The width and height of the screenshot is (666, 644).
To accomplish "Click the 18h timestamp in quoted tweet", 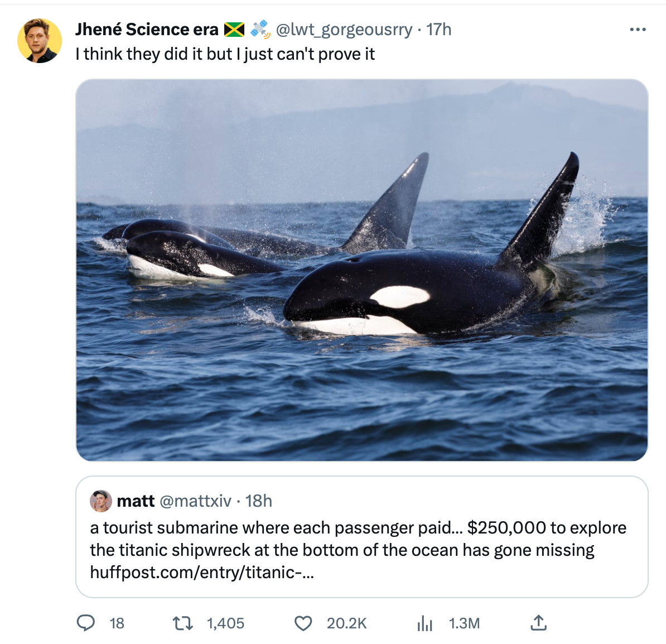I will [x=259, y=501].
